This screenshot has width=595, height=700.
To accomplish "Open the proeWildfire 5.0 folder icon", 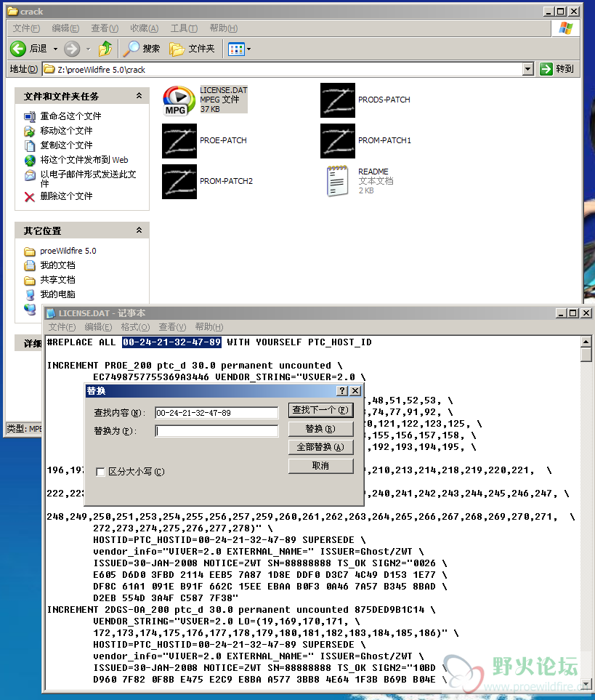I will click(30, 252).
